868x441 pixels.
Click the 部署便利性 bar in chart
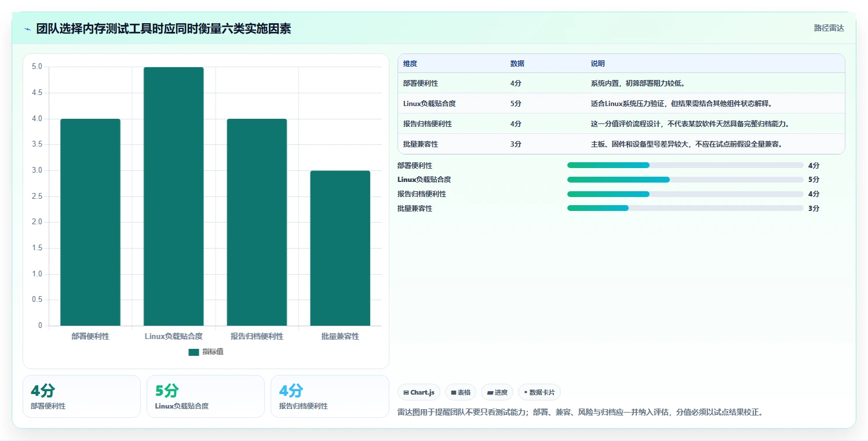[90, 222]
